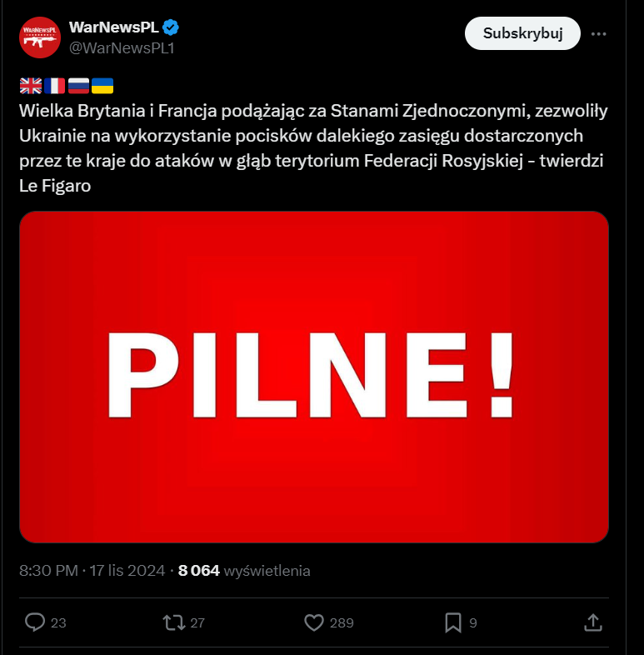The image size is (644, 655).
Task: Click the Russian flag emoji
Action: (x=78, y=85)
